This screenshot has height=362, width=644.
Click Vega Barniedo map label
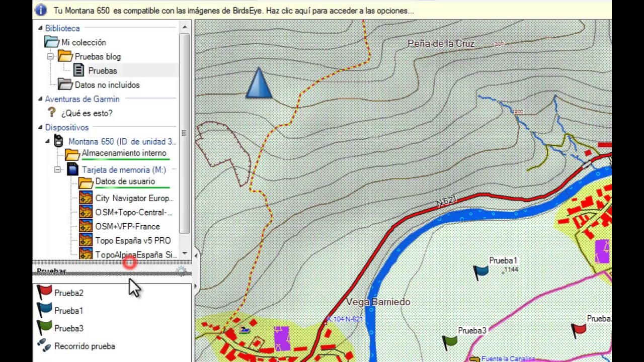click(378, 302)
